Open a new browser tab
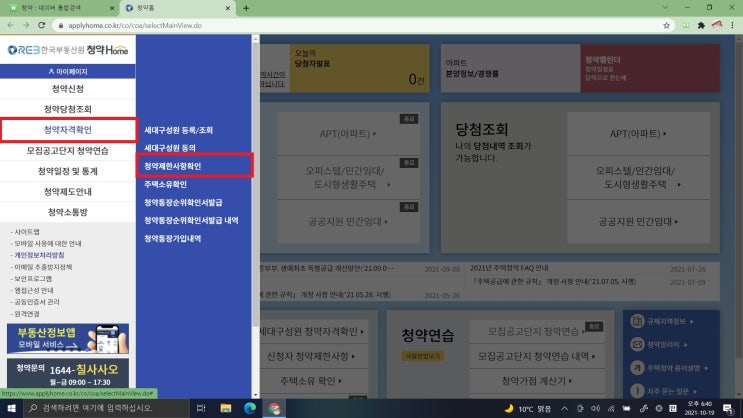The image size is (743, 418). [x=246, y=8]
